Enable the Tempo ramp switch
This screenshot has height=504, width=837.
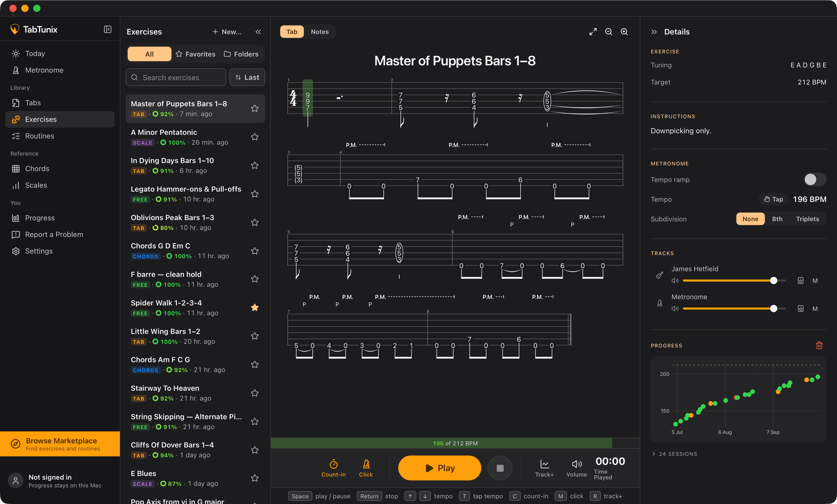click(815, 180)
